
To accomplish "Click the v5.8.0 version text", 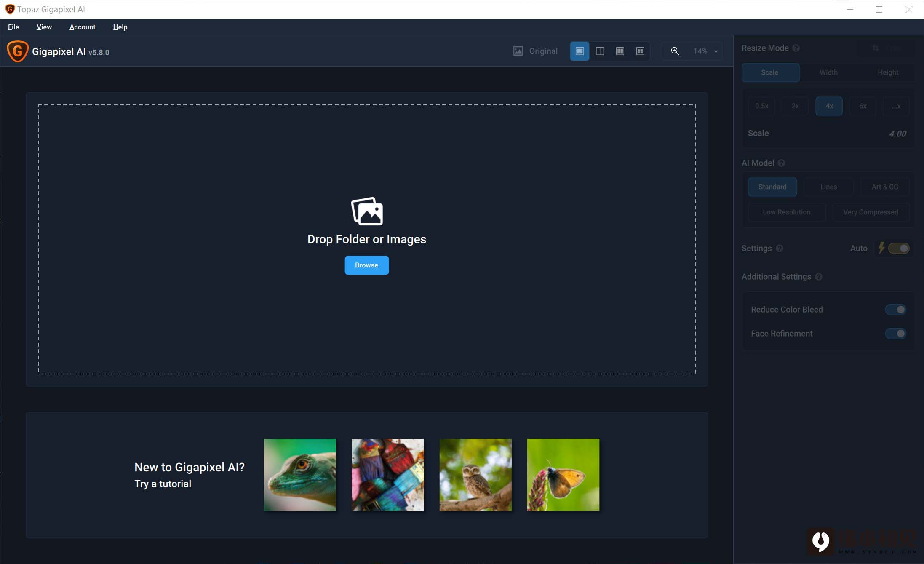I will coord(99,53).
